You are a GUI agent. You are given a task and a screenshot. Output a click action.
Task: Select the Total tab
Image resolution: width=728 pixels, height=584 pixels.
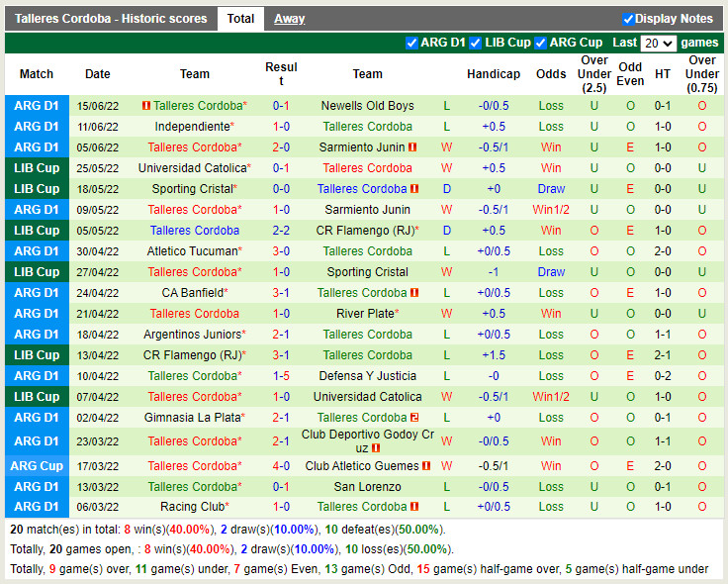240,19
